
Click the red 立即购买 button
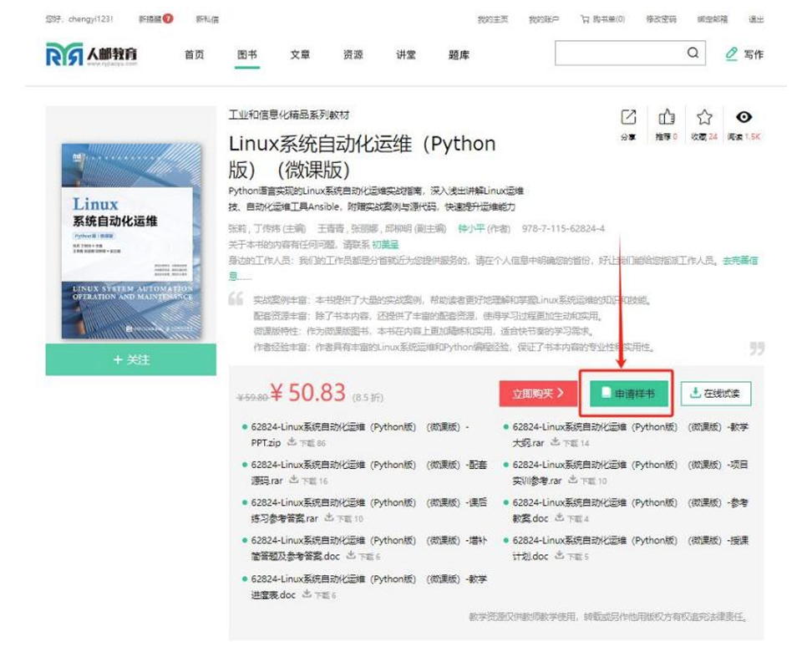(x=538, y=394)
